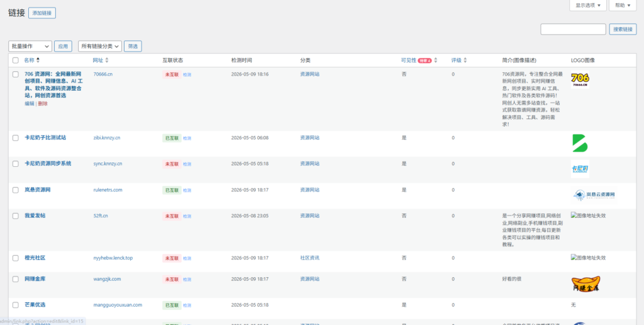Viewport: 644px width, 325px height.
Task: Click 已互联 status badge for rulenetrs.com
Action: point(172,190)
